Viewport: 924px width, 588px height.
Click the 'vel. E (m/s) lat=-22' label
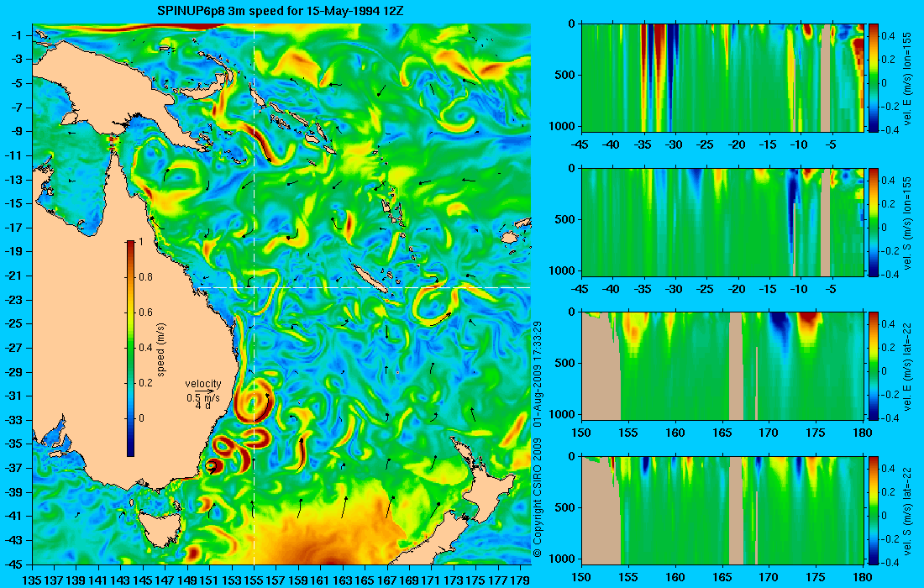[x=910, y=365]
